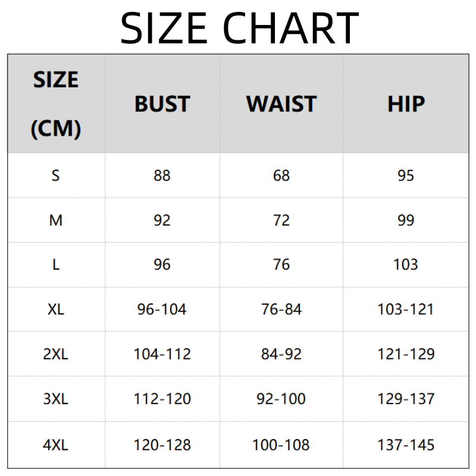Select the 2XL size row label

tap(56, 354)
